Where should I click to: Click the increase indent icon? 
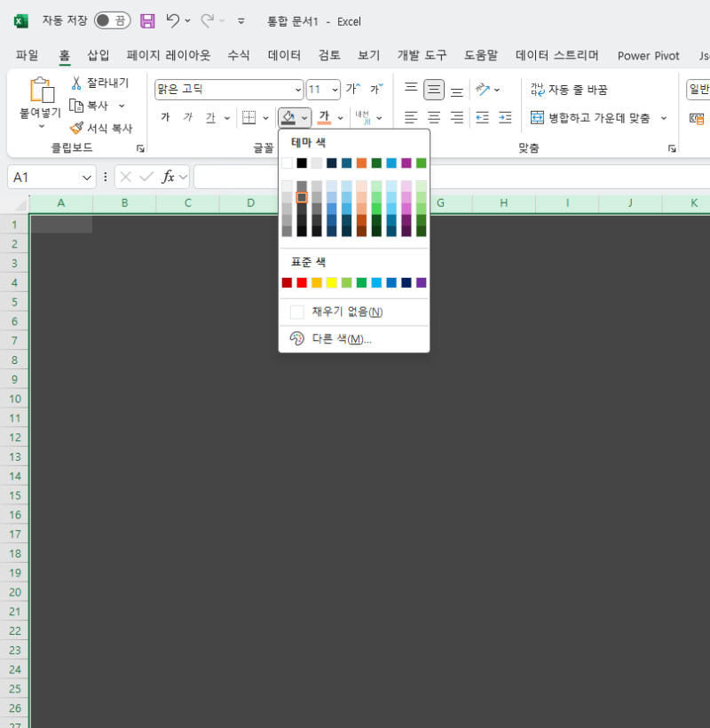click(505, 117)
